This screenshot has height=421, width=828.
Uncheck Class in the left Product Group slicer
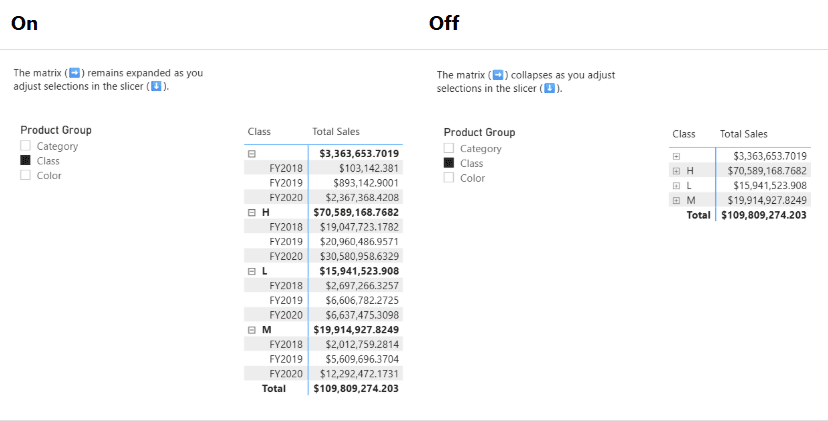(26, 160)
